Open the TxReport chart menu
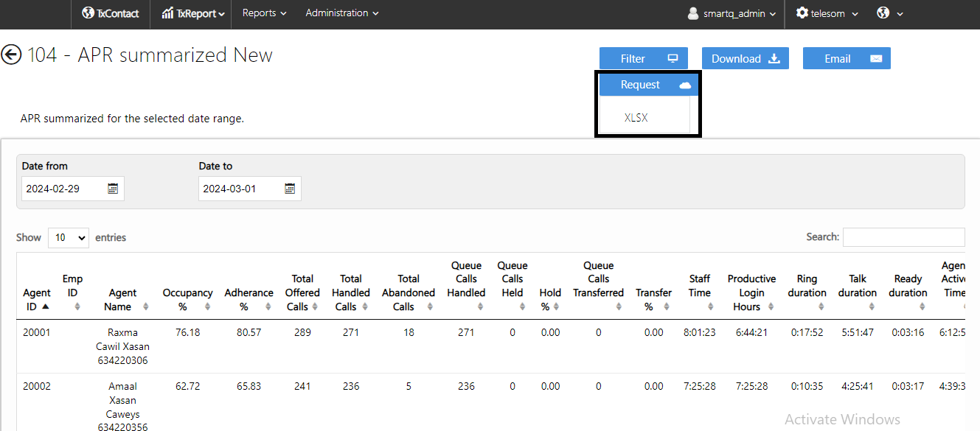 193,13
